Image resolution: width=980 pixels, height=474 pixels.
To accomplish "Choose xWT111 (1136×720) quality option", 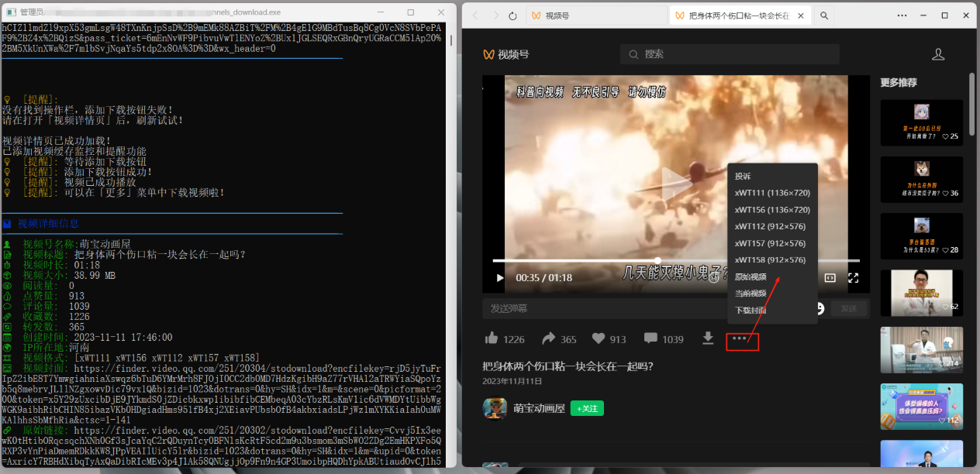I will (x=772, y=193).
